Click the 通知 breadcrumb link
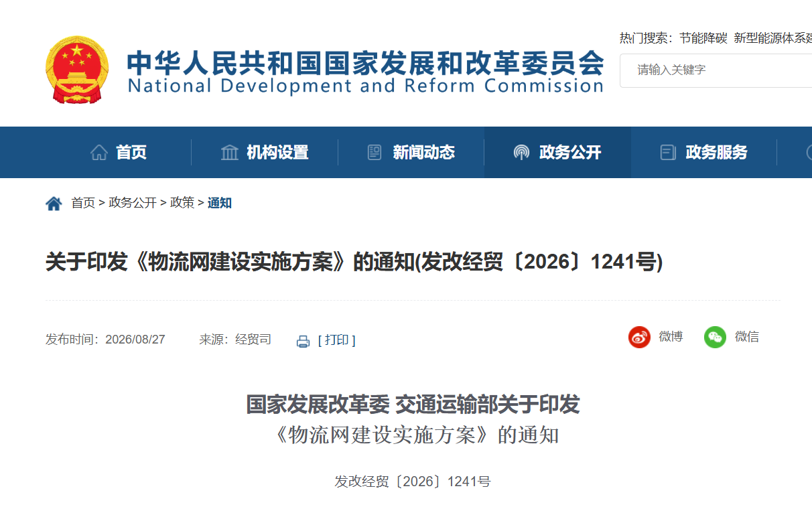The height and width of the screenshot is (515, 812). 219,203
